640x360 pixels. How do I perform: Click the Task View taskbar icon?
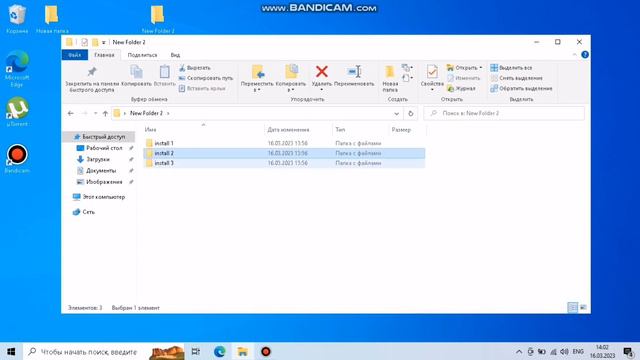point(196,351)
